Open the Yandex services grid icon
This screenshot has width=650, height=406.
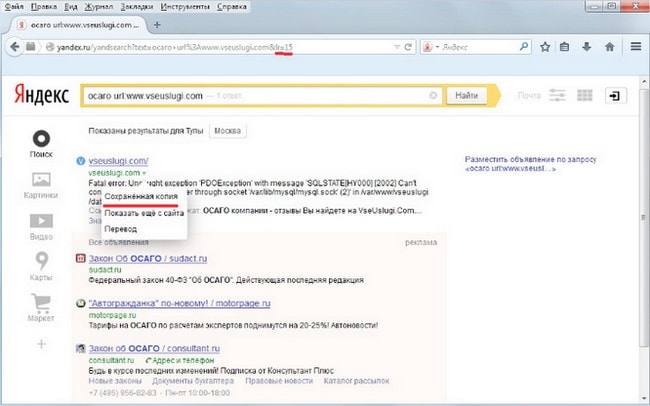[585, 95]
